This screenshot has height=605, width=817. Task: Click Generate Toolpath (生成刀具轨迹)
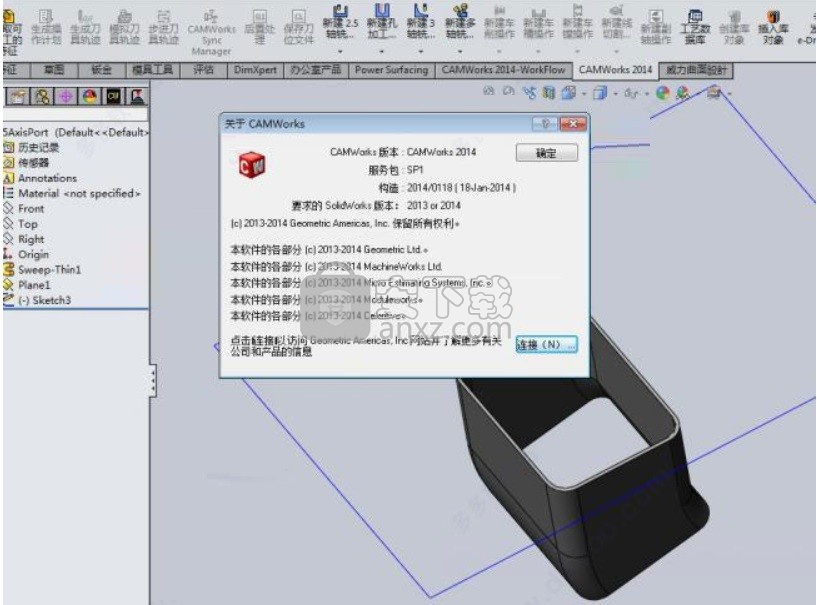(85, 27)
